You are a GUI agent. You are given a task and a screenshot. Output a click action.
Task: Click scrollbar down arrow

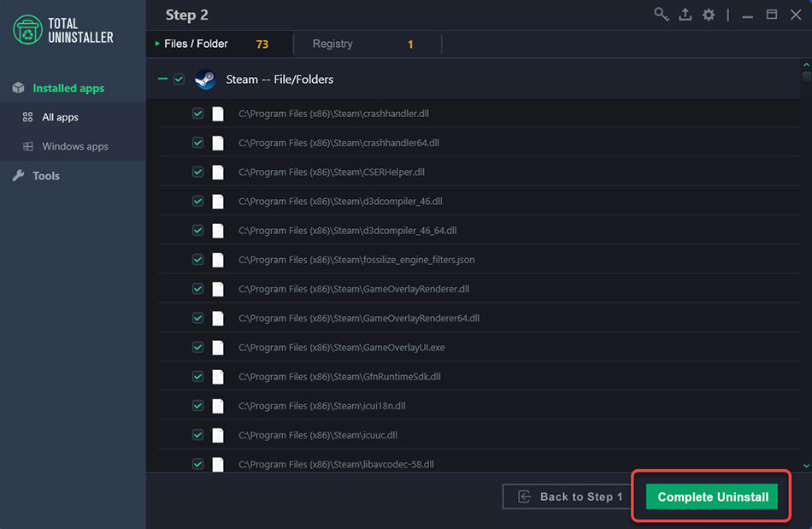[x=806, y=466]
